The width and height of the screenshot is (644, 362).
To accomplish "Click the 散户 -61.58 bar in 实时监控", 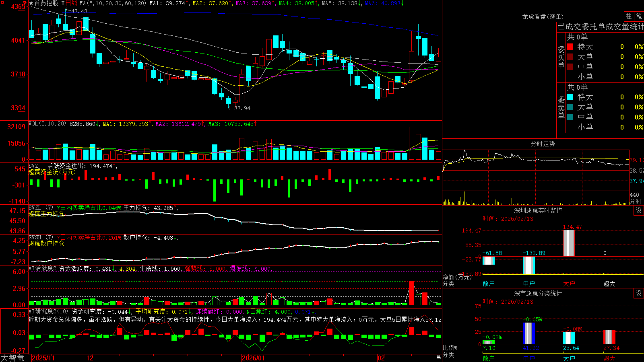I will [x=489, y=260].
